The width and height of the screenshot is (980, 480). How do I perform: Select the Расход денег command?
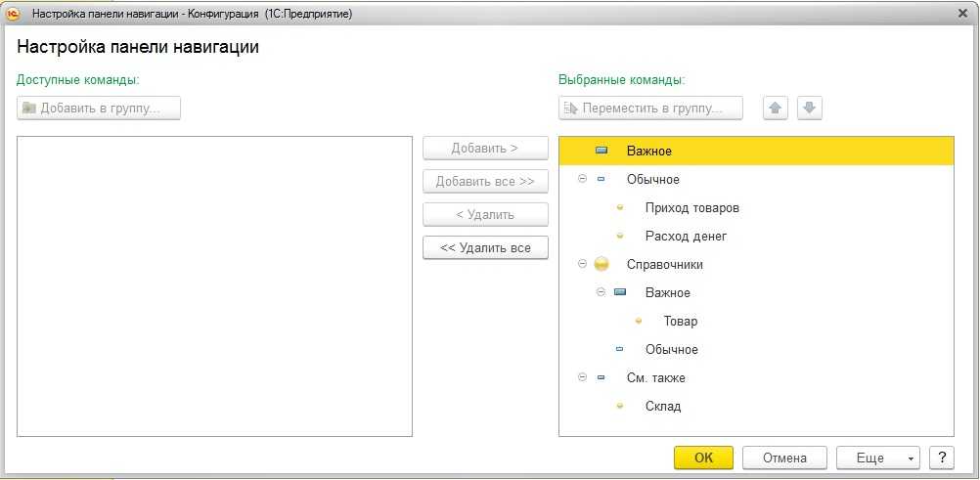point(686,236)
